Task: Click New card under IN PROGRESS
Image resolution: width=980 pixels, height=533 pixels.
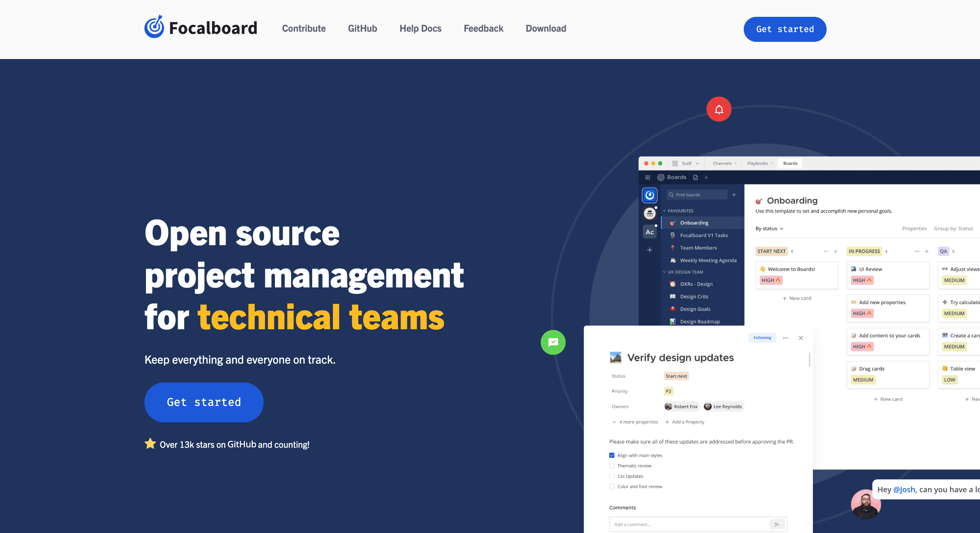Action: tap(888, 399)
